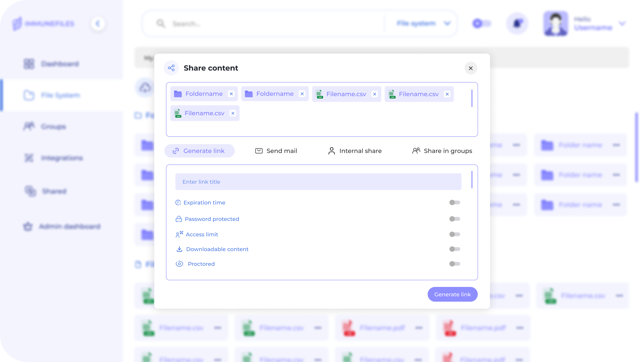The width and height of the screenshot is (644, 362).
Task: Toggle the Password protected switch
Action: (x=454, y=219)
